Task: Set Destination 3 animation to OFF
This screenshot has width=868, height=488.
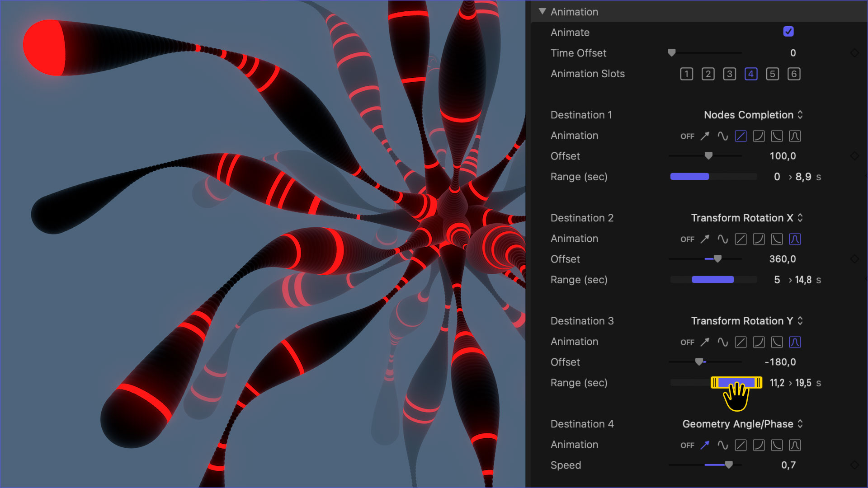Action: 687,342
